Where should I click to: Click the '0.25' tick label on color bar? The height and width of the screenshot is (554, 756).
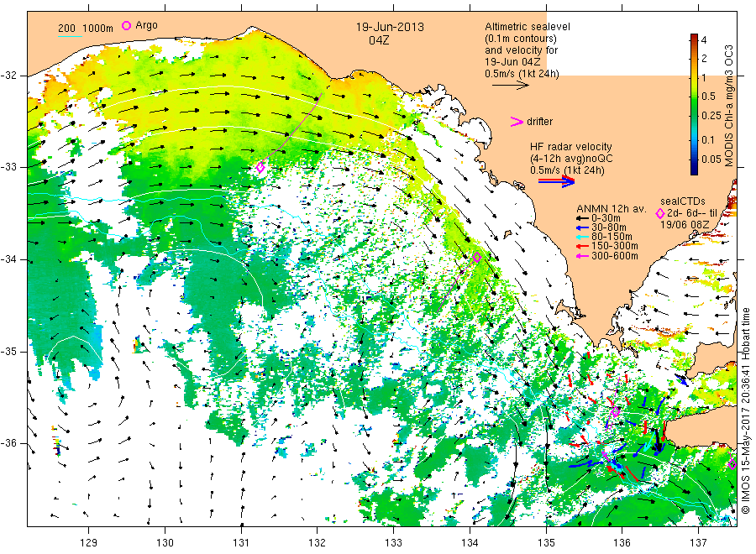coord(711,116)
